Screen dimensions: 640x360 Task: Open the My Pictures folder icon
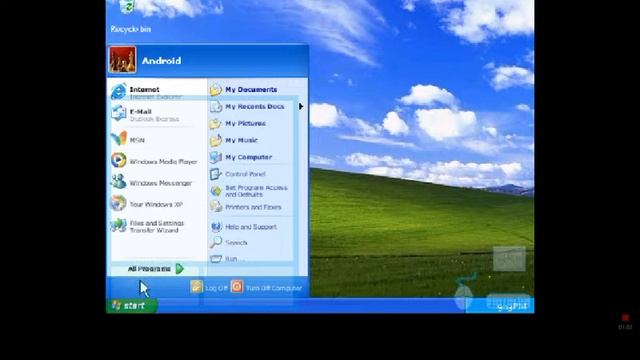(216, 123)
